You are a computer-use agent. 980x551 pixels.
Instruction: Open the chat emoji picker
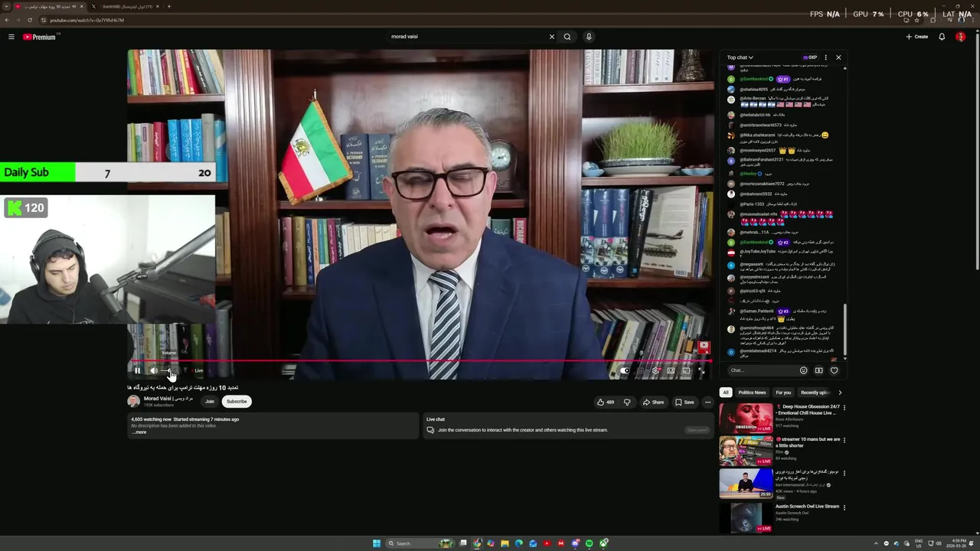(x=803, y=370)
